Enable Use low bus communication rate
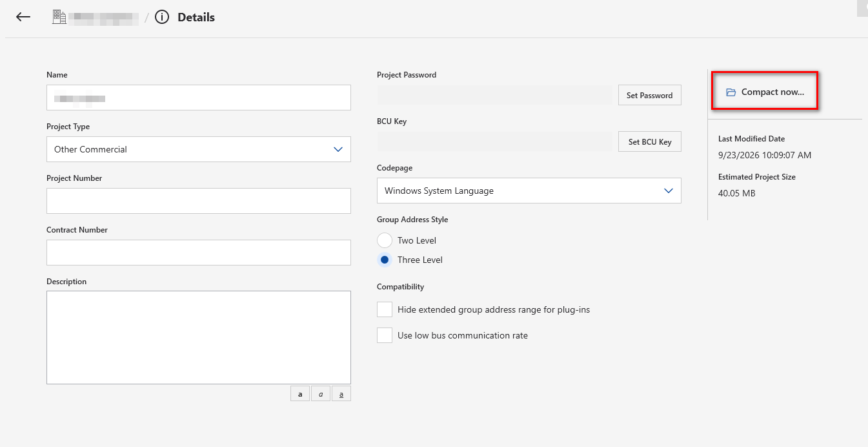Image resolution: width=868 pixels, height=447 pixels. (385, 335)
